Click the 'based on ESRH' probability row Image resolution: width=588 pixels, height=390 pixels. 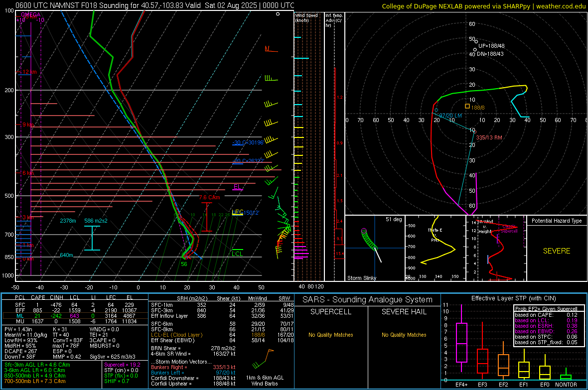click(546, 326)
